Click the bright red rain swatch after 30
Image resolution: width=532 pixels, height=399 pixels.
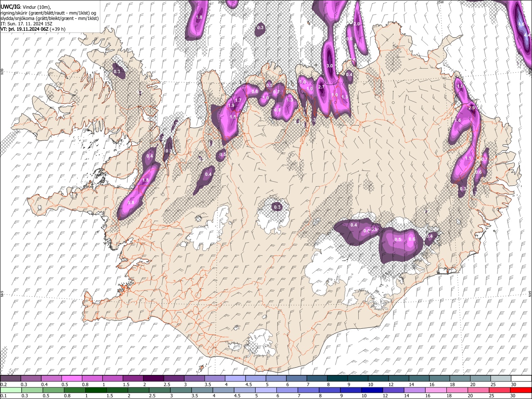521,390
